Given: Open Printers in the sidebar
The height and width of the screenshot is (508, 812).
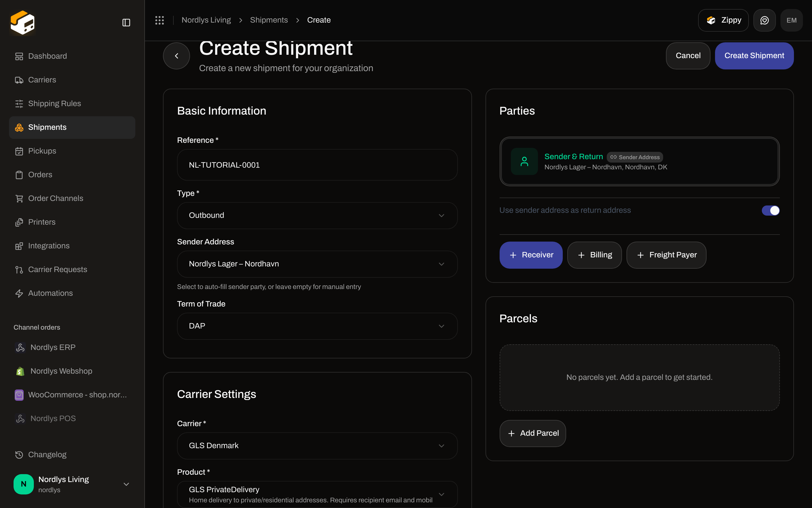Looking at the screenshot, I should pyautogui.click(x=72, y=222).
